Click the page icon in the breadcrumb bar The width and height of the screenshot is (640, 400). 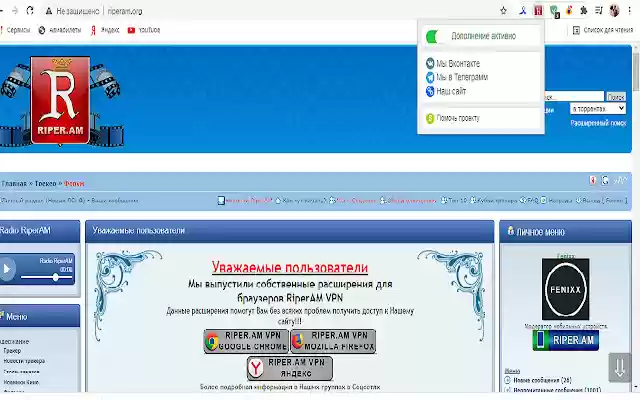click(605, 180)
